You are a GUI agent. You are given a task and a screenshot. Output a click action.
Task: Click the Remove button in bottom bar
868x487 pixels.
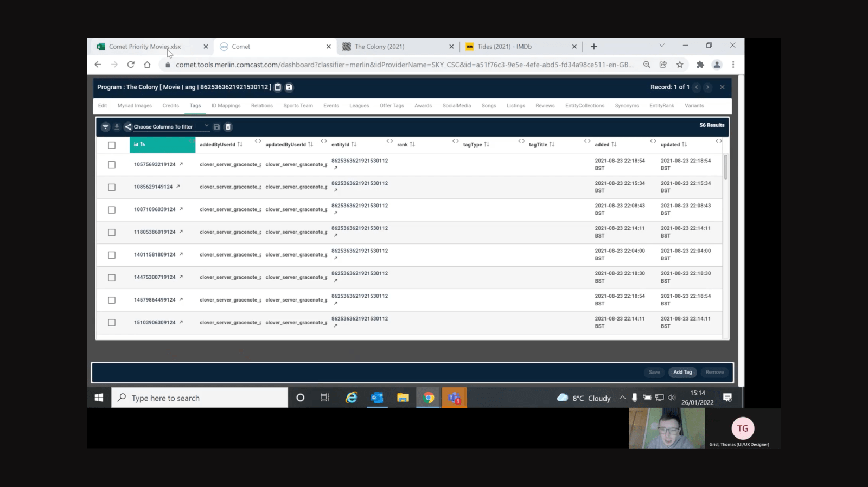[714, 372]
